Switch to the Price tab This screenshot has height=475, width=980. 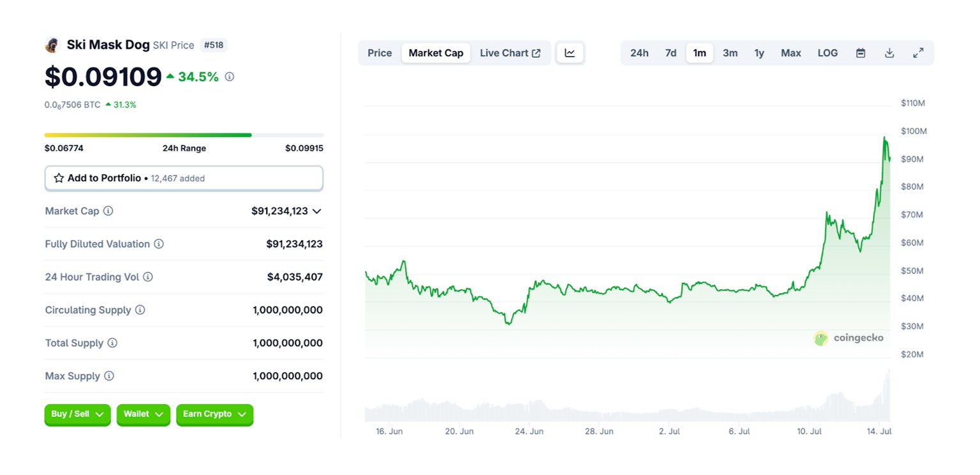(380, 53)
